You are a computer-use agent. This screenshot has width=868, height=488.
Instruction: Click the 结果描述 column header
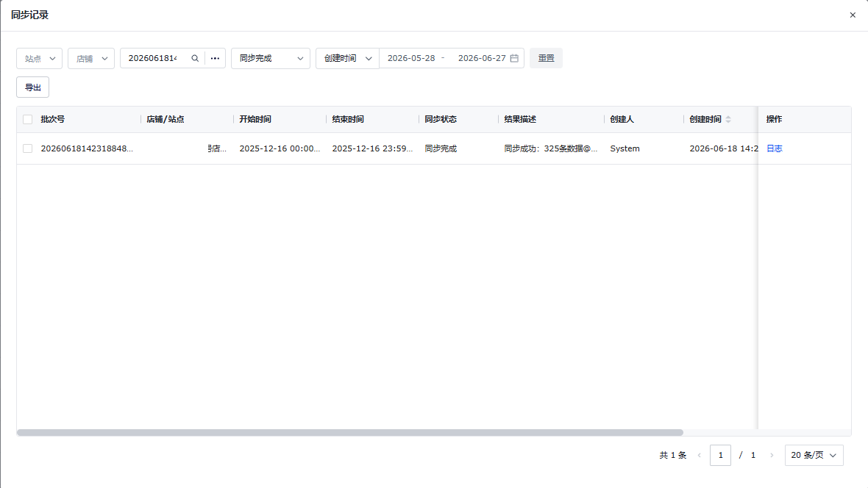point(520,120)
